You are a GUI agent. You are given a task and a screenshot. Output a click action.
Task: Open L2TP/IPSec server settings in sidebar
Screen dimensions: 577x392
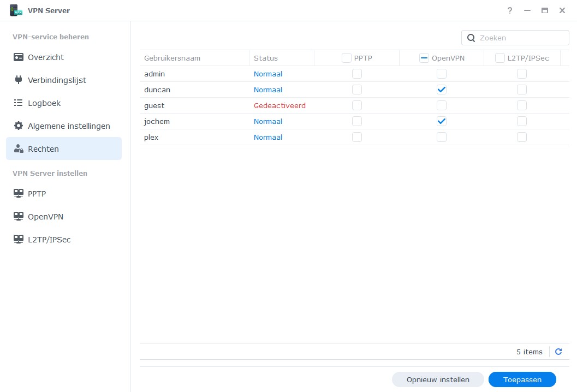tap(64, 239)
